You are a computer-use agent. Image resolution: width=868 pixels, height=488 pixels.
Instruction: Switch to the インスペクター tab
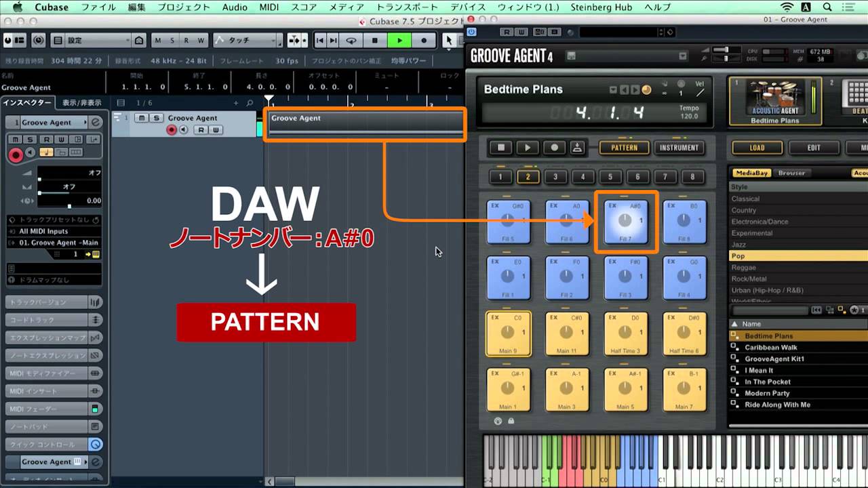pyautogui.click(x=27, y=103)
